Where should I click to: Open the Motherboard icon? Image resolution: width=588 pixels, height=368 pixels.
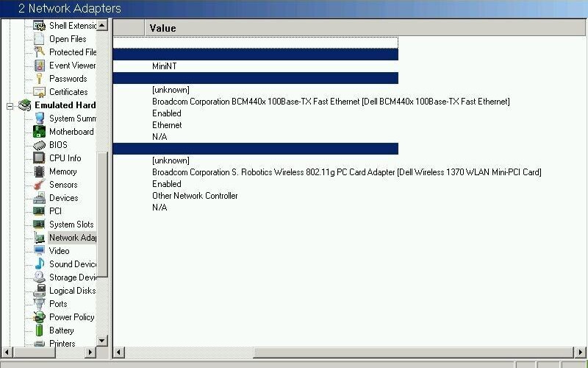coord(39,132)
